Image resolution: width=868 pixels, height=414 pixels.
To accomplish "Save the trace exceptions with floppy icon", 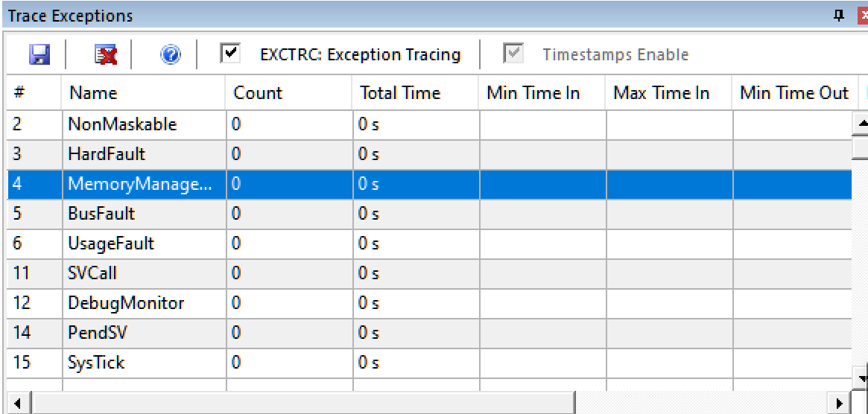I will click(x=39, y=55).
